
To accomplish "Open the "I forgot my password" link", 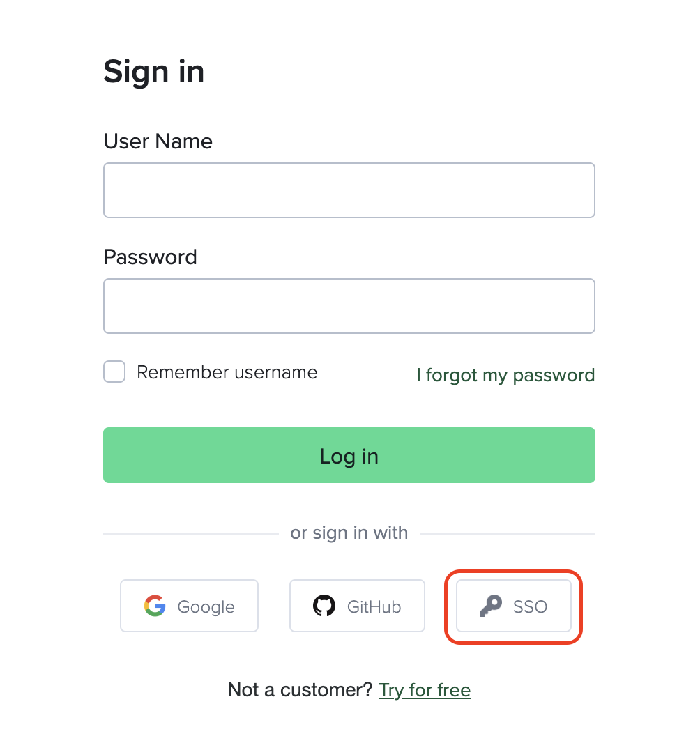I will 505,375.
